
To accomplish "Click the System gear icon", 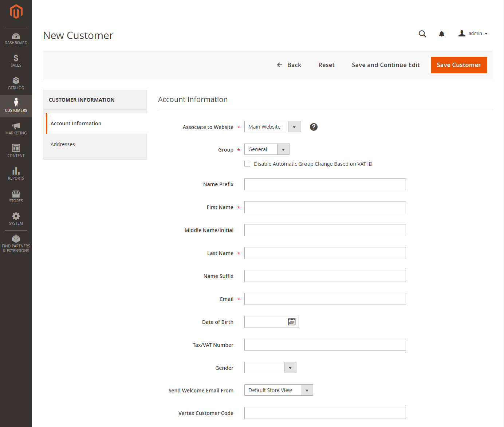I will (16, 216).
